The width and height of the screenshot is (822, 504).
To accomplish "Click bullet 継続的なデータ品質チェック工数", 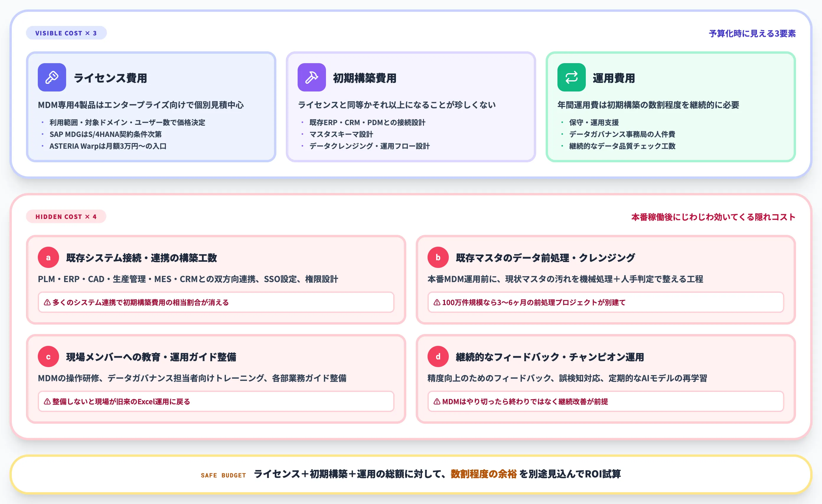I will pyautogui.click(x=622, y=146).
